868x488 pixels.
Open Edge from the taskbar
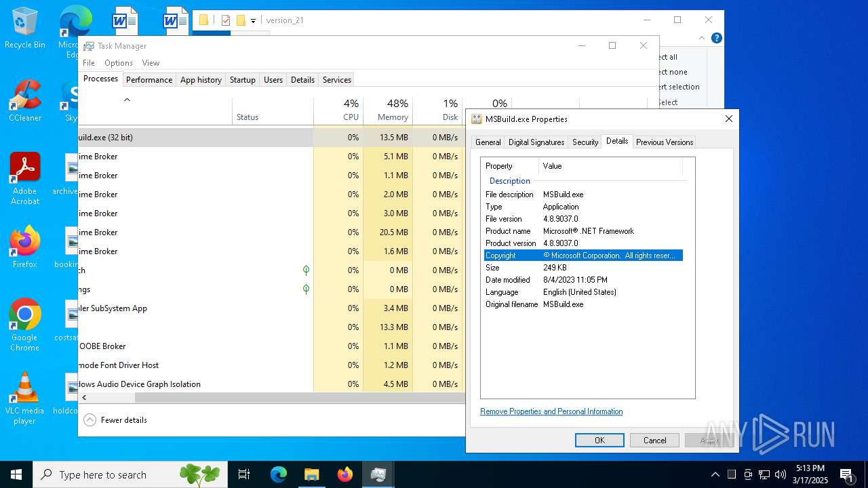[x=279, y=474]
